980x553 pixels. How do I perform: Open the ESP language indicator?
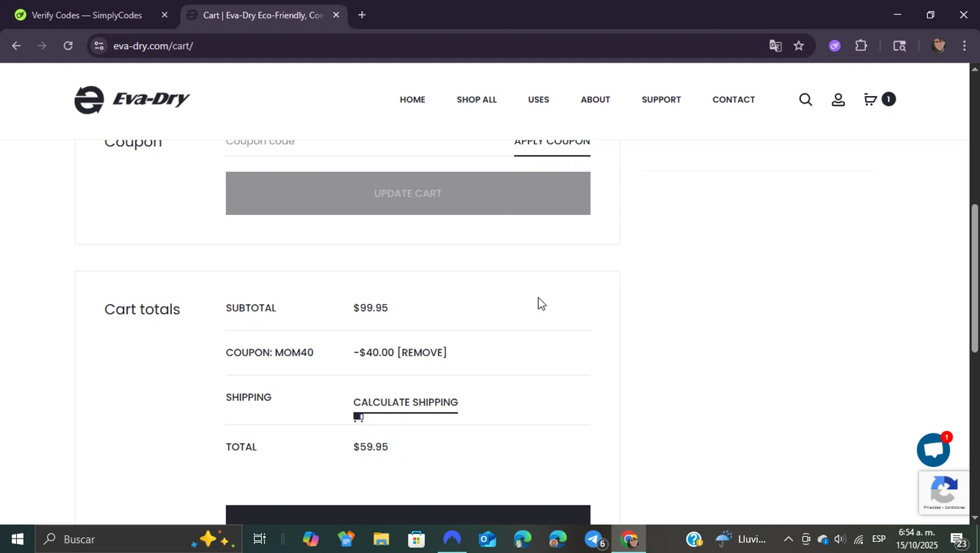[x=879, y=539]
